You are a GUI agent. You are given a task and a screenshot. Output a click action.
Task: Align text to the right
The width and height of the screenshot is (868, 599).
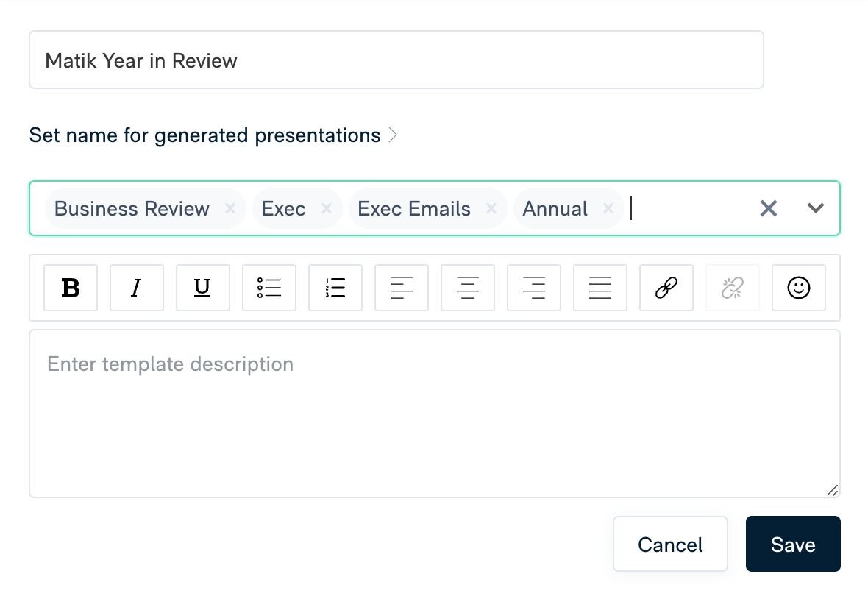(534, 288)
